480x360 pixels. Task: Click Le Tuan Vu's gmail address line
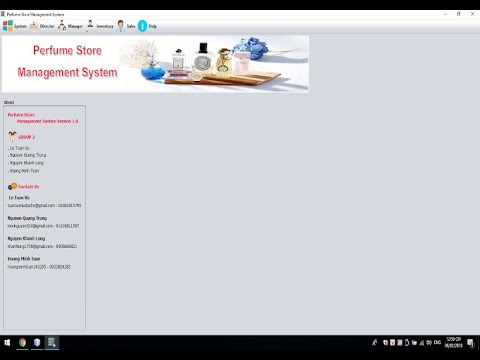(44, 205)
